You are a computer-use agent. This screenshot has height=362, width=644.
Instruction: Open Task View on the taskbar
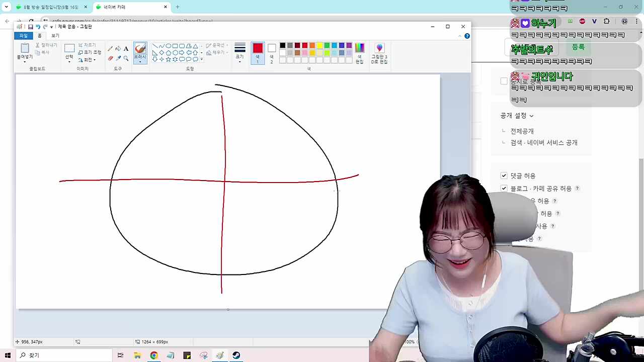[120, 355]
